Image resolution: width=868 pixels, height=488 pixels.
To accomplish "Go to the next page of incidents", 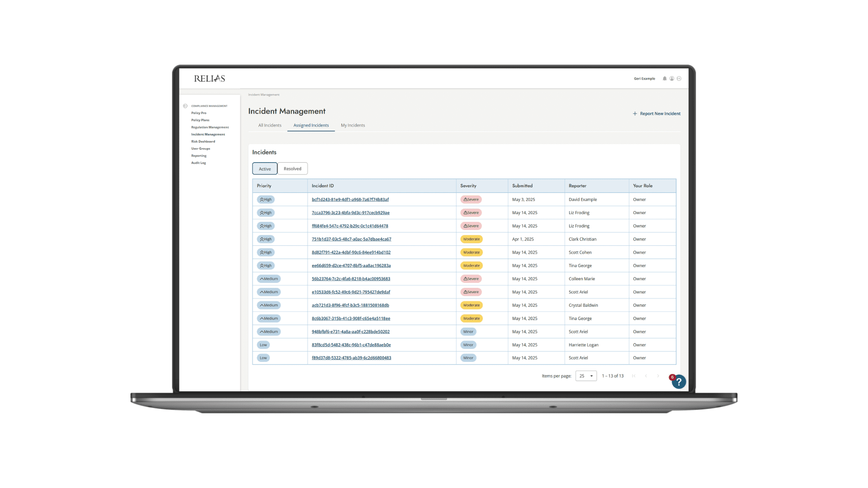I will (658, 375).
